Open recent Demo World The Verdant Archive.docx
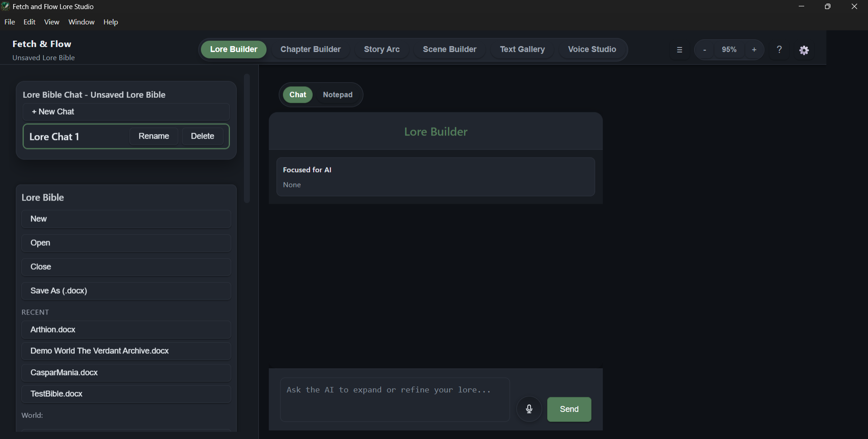 click(x=126, y=351)
